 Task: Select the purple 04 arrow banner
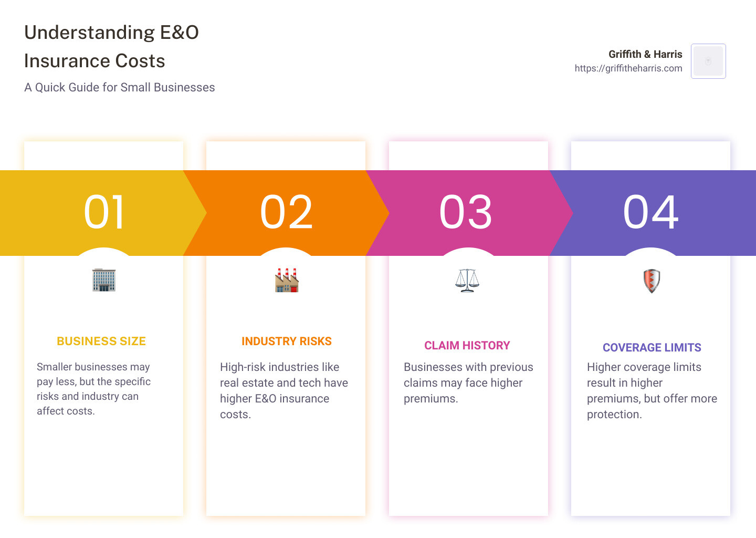[x=651, y=212]
